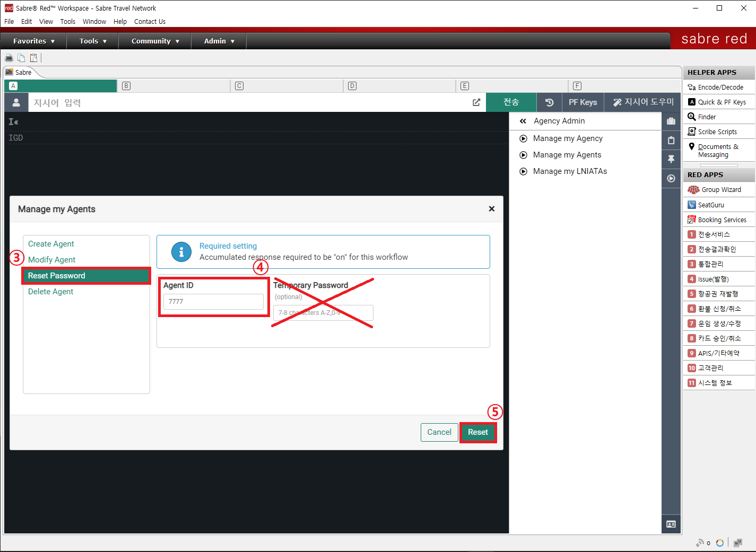This screenshot has width=756, height=552.
Task: Switch to work area C tab
Action: point(286,86)
